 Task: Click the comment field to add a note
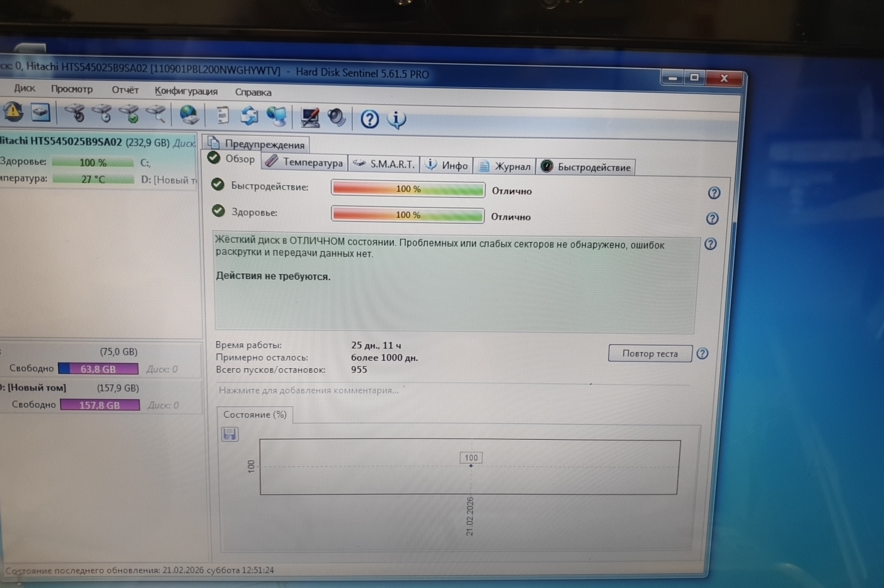(x=308, y=390)
